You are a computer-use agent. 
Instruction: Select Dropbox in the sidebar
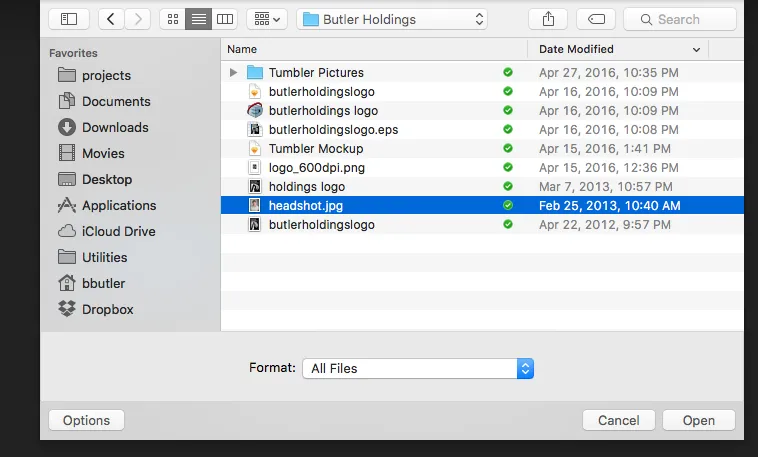(x=95, y=310)
